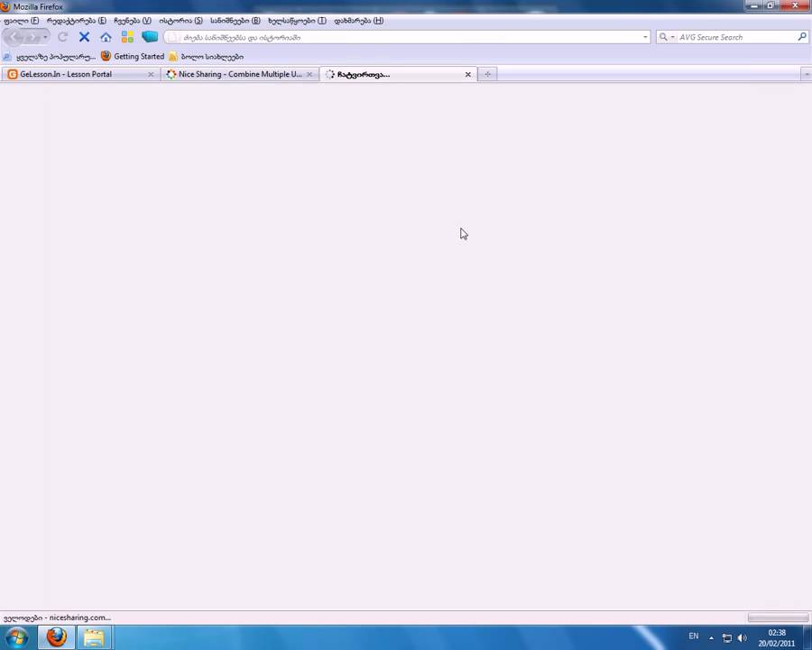
Task: Click the page loading progress bar
Action: pyautogui.click(x=778, y=617)
